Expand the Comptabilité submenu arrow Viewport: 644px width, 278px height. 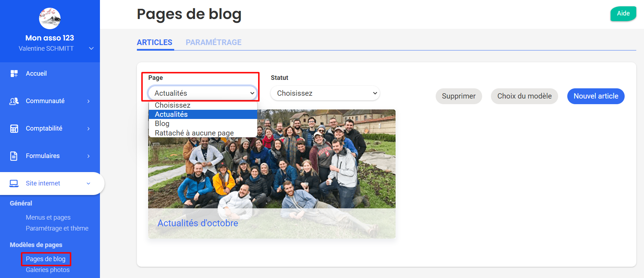(89, 129)
